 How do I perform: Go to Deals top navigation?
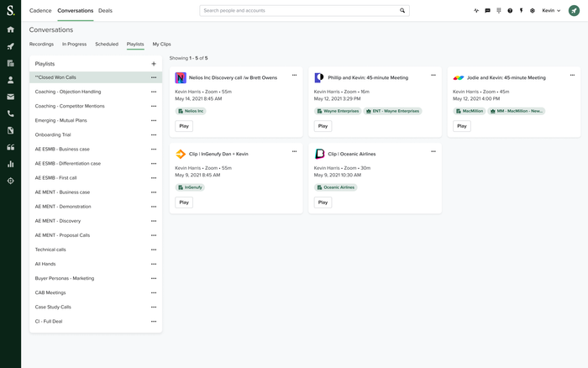pos(105,11)
